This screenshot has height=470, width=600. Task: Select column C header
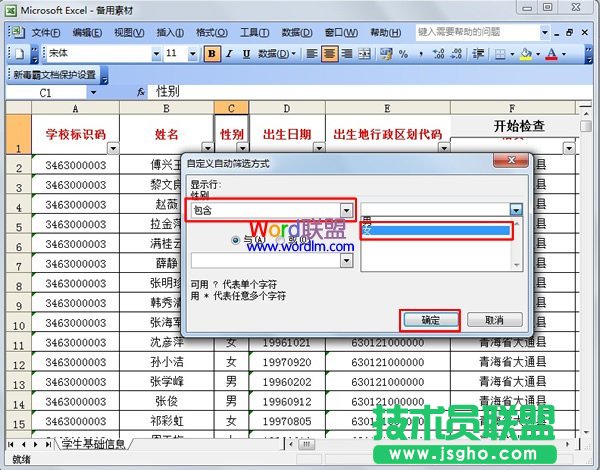pos(231,108)
